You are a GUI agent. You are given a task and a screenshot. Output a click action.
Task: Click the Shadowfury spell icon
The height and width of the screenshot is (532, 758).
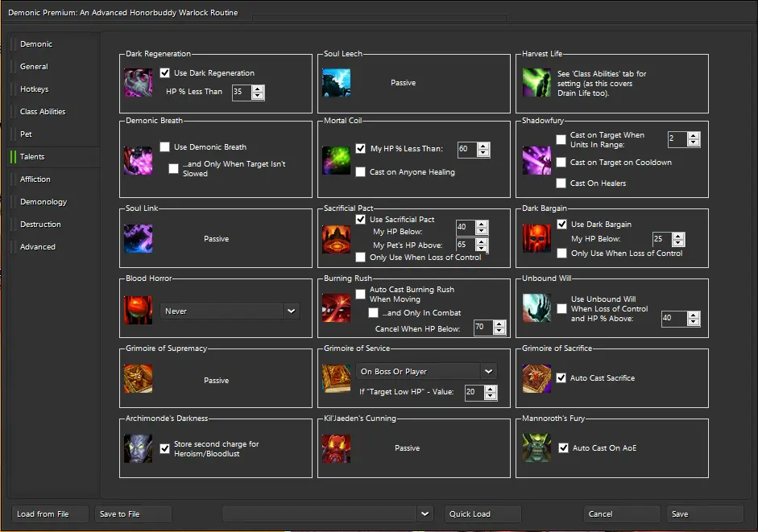[536, 160]
